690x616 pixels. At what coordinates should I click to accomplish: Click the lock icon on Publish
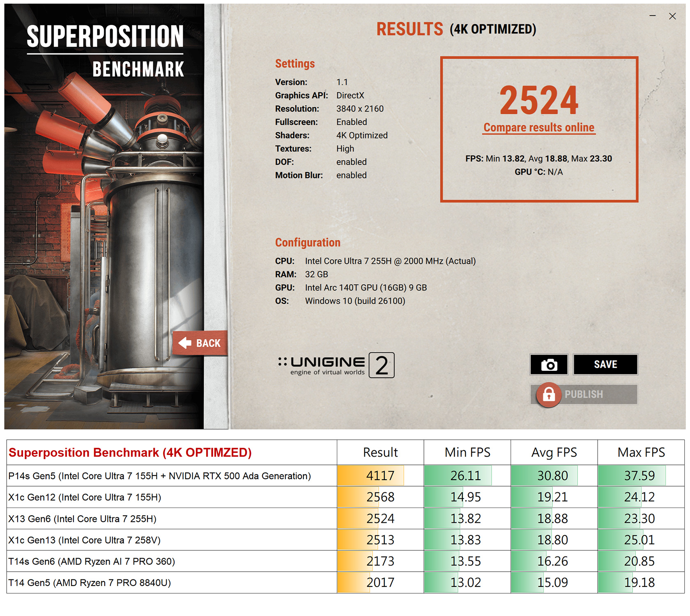point(549,395)
